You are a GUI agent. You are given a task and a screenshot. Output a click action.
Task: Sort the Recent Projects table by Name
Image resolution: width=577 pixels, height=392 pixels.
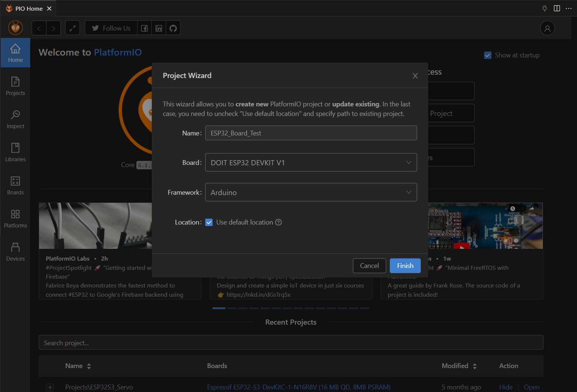coord(78,366)
